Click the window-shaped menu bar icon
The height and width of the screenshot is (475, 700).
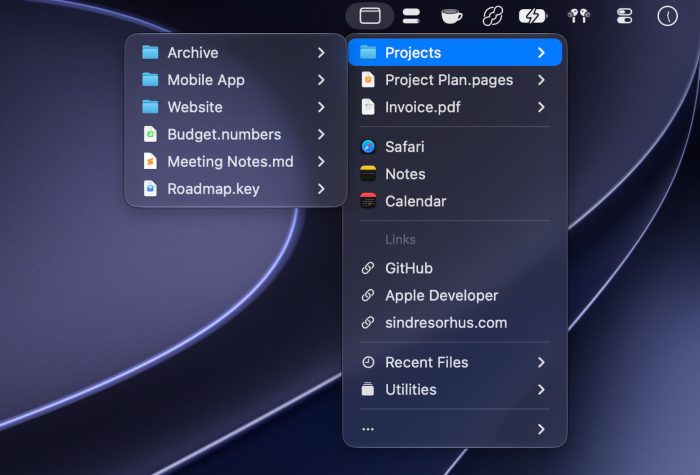(x=370, y=16)
